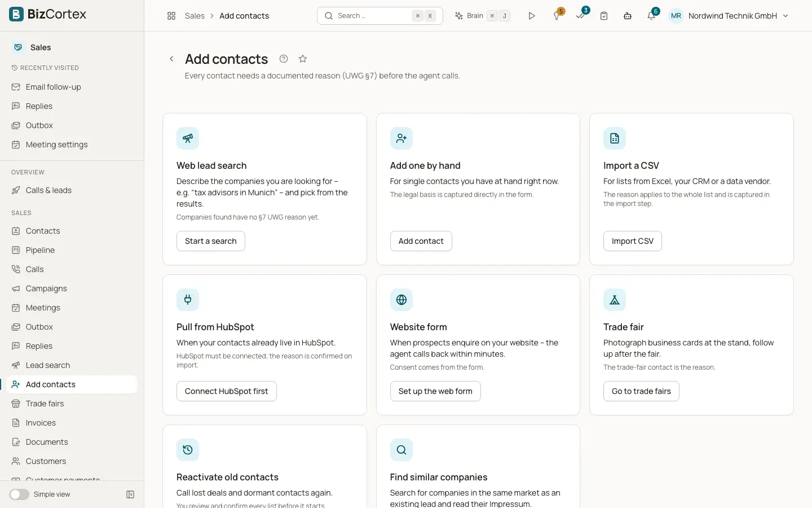Image resolution: width=812 pixels, height=508 pixels.
Task: Click Set up the web form button
Action: point(435,391)
